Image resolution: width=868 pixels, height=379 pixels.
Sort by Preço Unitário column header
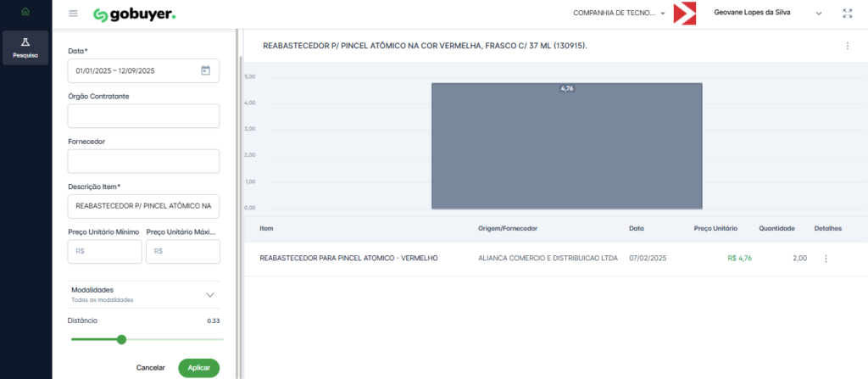coord(715,229)
